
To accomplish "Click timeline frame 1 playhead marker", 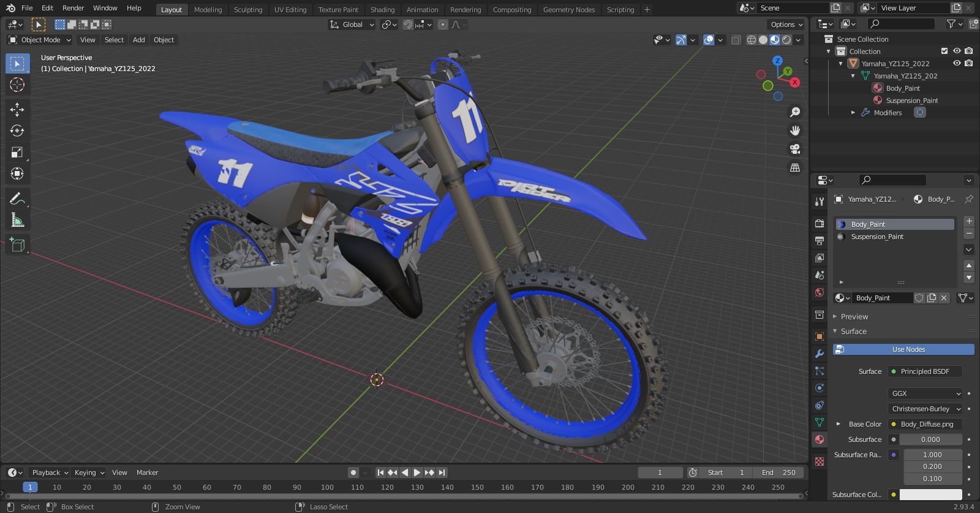I will point(30,487).
